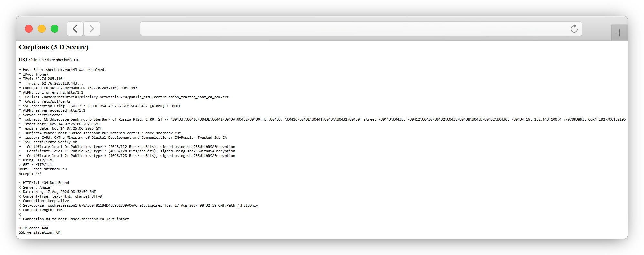The image size is (644, 255).
Task: Click the 'Content-Type: text/html; charset=UTF-8' line
Action: [x=60, y=196]
